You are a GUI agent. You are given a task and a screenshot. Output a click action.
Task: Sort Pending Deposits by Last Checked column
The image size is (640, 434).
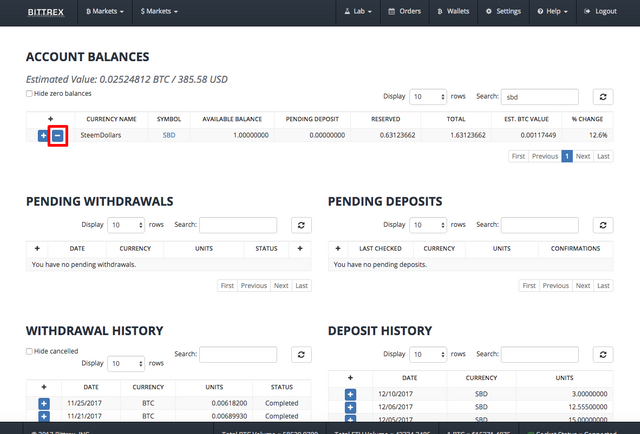tap(380, 248)
